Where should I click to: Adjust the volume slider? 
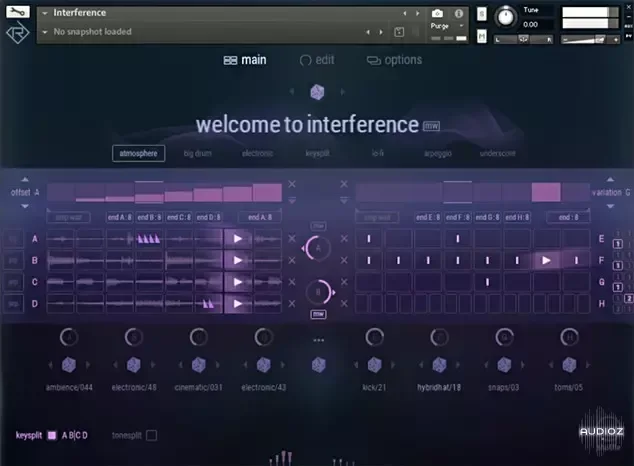pyautogui.click(x=590, y=39)
